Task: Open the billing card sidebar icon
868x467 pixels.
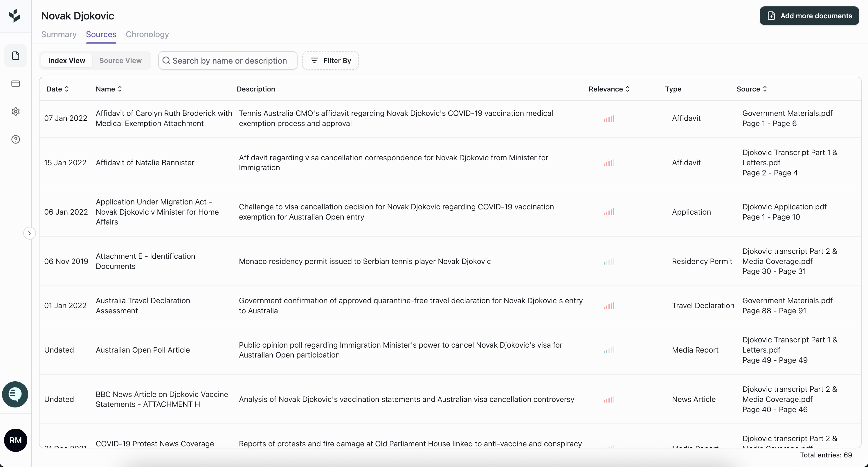Action: pyautogui.click(x=15, y=84)
